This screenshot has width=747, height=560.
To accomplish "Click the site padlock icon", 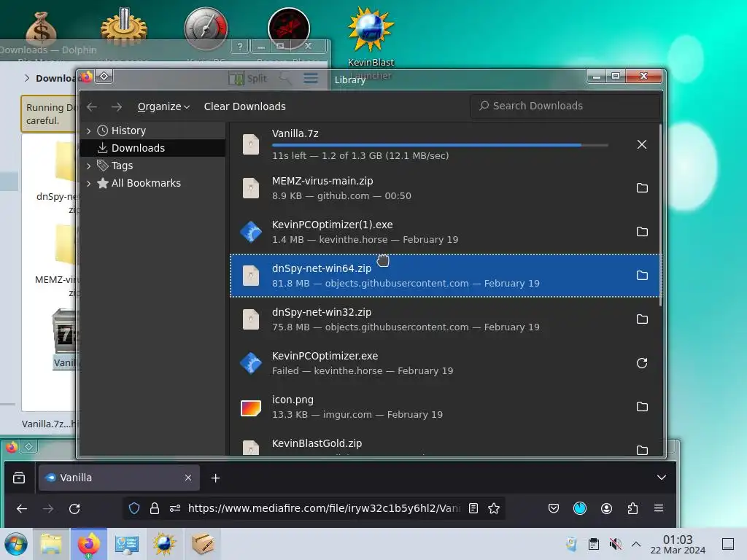I will [x=155, y=508].
